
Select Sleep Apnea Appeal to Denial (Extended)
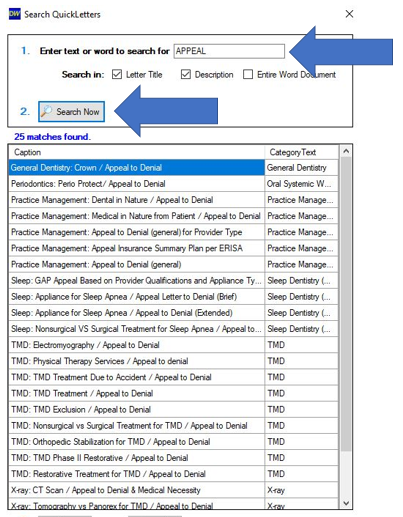point(137,313)
